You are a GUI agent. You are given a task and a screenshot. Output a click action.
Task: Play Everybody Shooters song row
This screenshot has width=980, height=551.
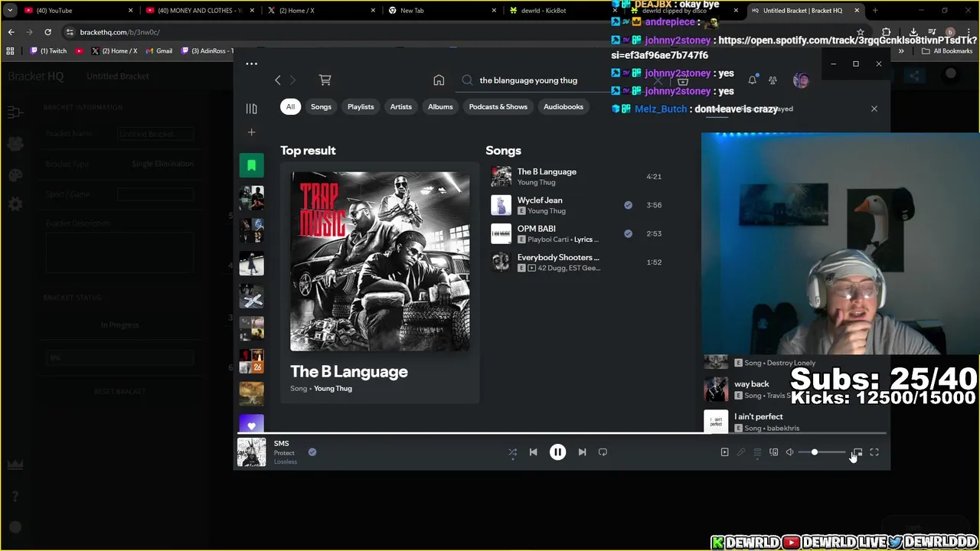(579, 262)
